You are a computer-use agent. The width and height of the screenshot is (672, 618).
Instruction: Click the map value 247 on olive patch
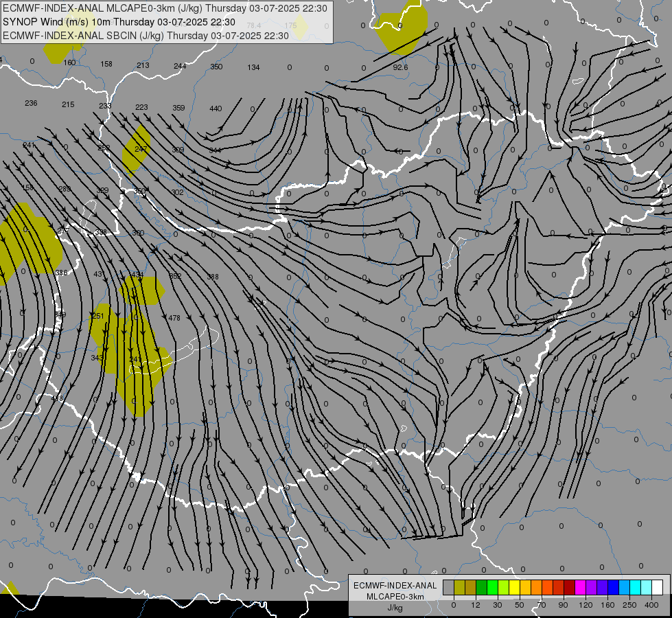click(141, 149)
